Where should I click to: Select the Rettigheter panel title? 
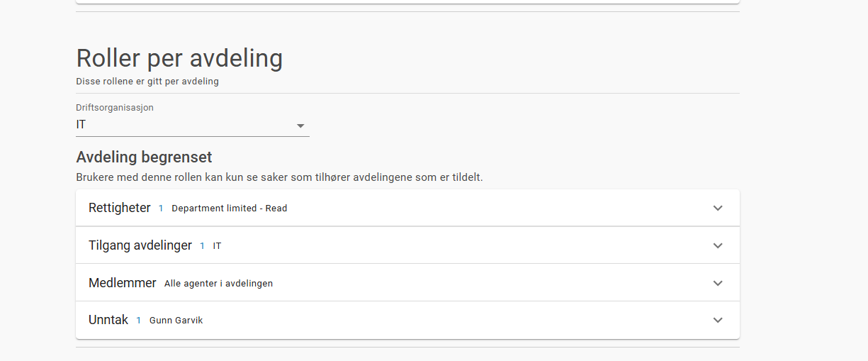120,208
